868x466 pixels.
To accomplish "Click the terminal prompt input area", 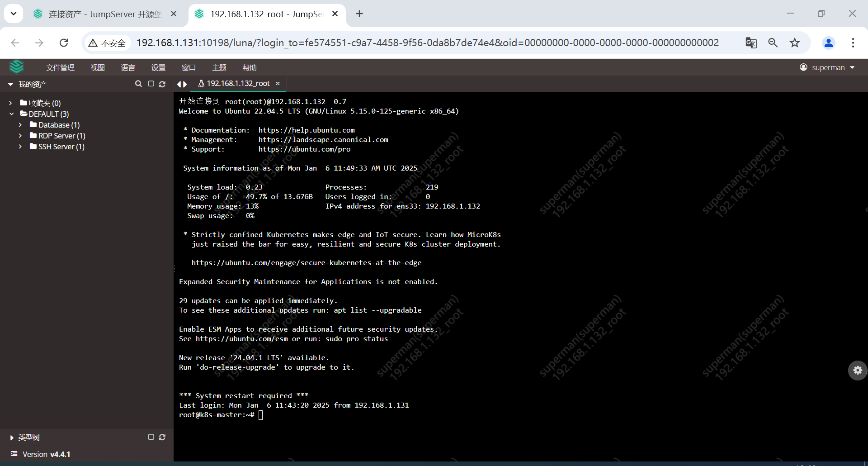I will (x=260, y=415).
